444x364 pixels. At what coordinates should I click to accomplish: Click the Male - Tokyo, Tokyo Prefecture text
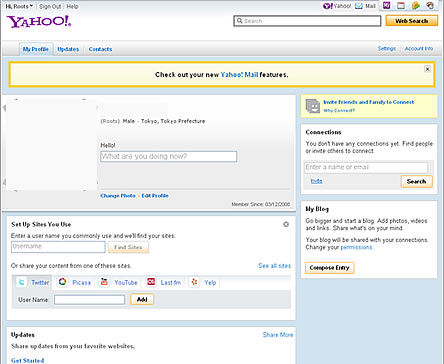coord(164,121)
